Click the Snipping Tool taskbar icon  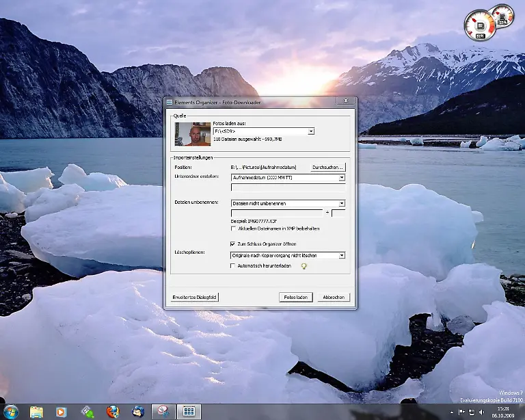click(x=163, y=412)
